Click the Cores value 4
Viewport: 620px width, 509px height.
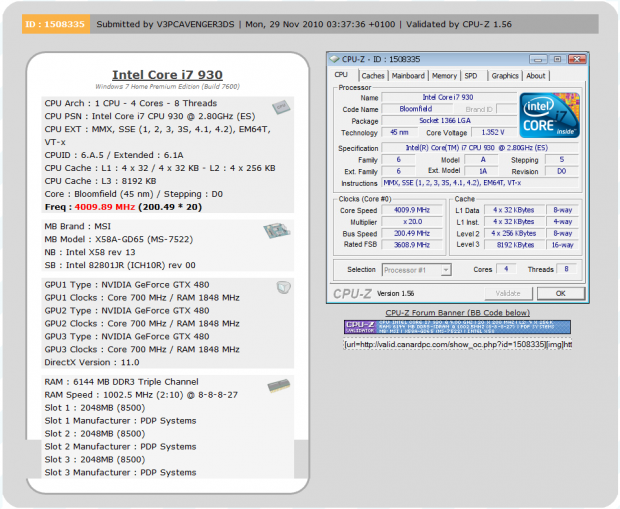506,269
